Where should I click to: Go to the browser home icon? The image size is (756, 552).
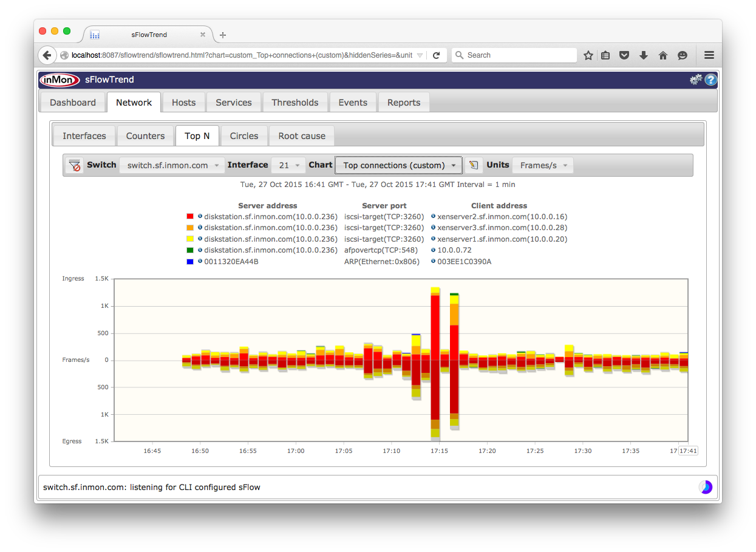click(x=663, y=55)
